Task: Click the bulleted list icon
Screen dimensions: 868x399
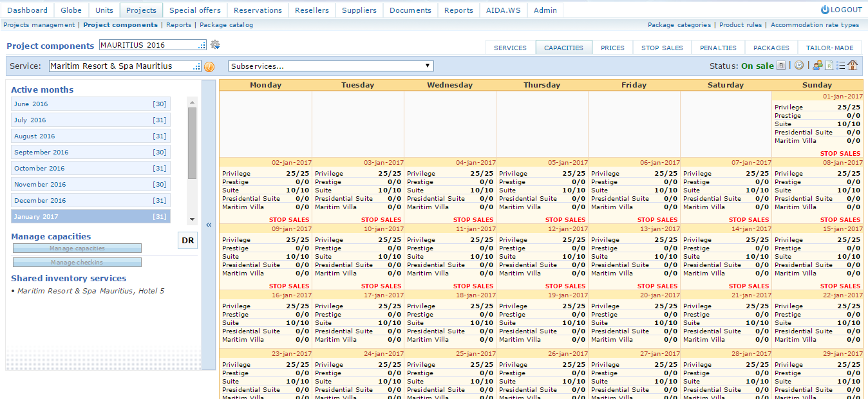Action: (x=840, y=66)
